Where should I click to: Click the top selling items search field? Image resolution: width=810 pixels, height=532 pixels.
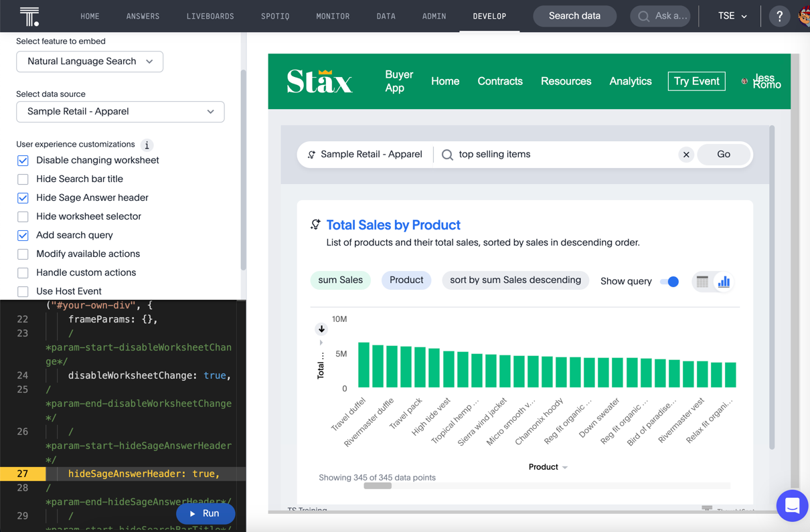point(562,155)
